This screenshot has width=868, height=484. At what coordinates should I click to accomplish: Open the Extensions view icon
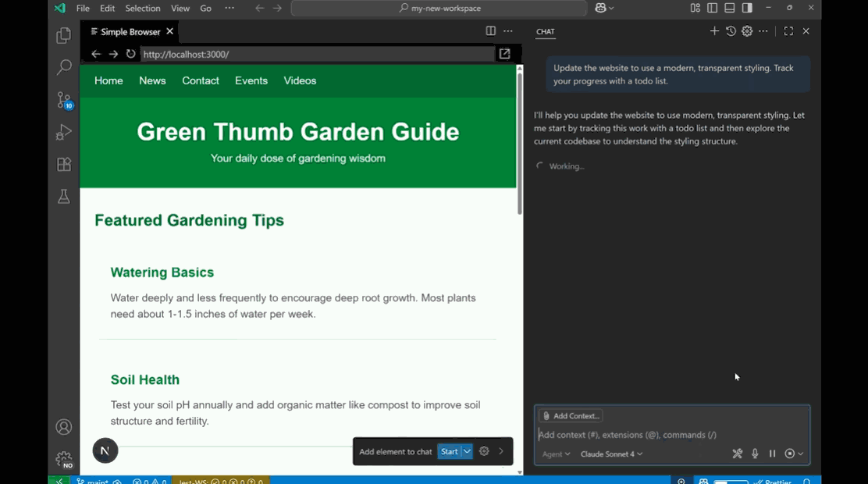click(x=64, y=165)
